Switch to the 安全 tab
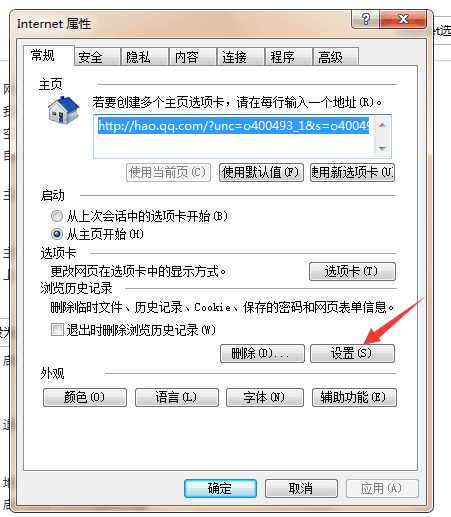Viewport: 451px width, 517px height. (97, 57)
